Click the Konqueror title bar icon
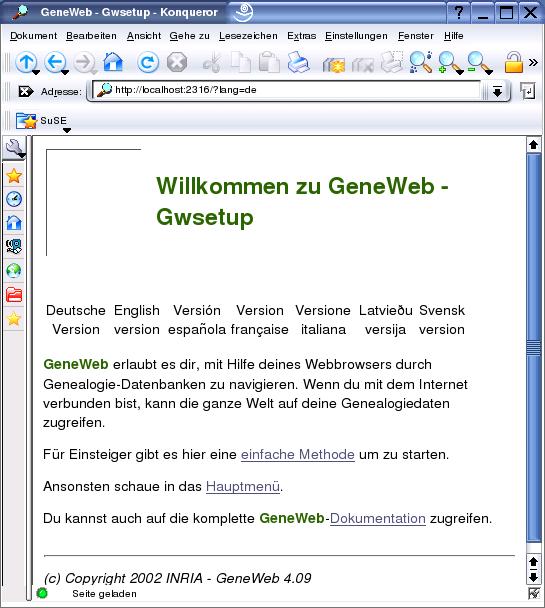 point(20,12)
